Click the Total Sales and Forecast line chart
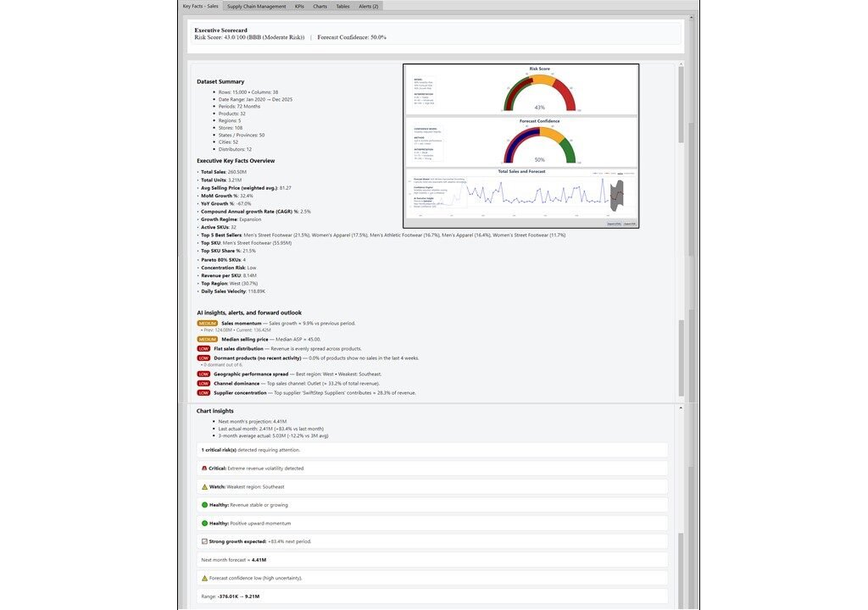 click(x=521, y=195)
